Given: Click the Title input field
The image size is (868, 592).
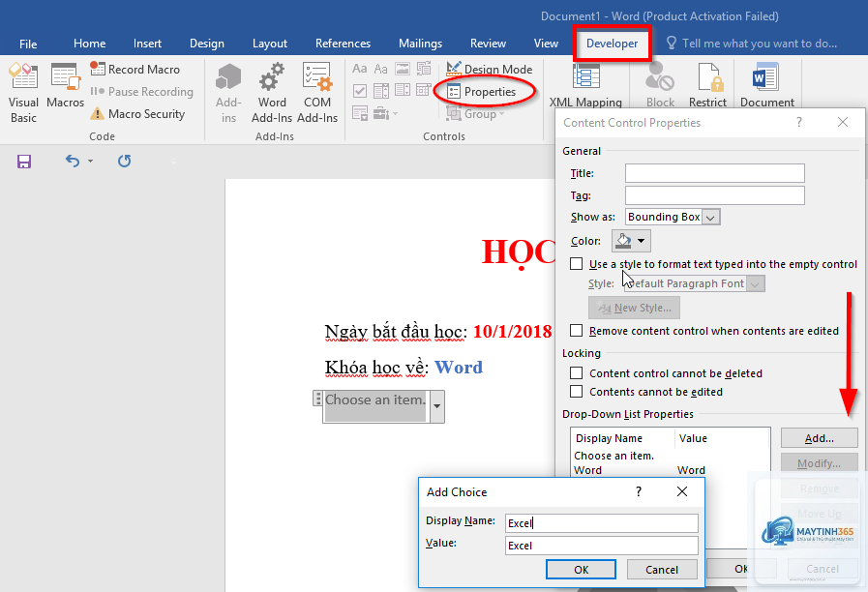Looking at the screenshot, I should [715, 173].
